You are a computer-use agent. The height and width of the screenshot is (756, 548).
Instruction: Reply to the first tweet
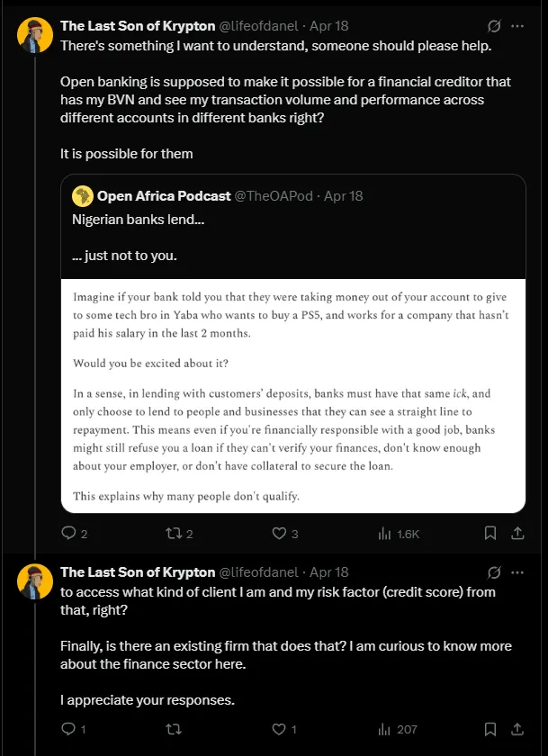(68, 533)
